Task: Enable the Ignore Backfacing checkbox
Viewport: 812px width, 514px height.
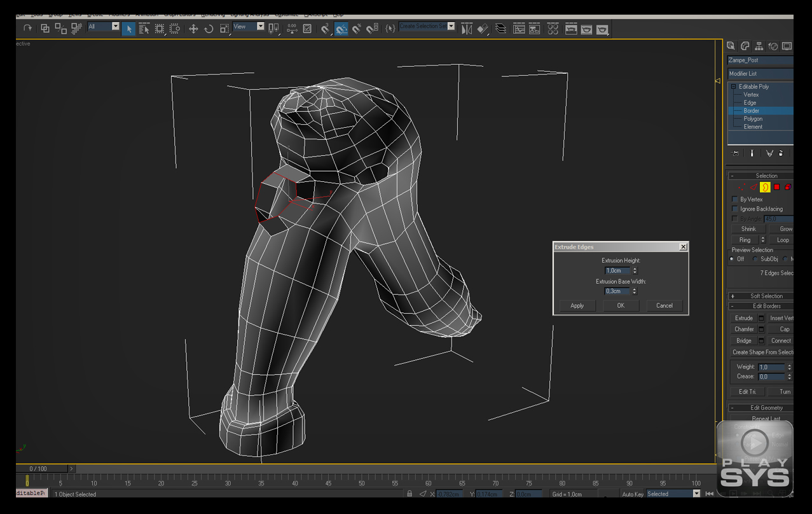Action: pyautogui.click(x=735, y=209)
